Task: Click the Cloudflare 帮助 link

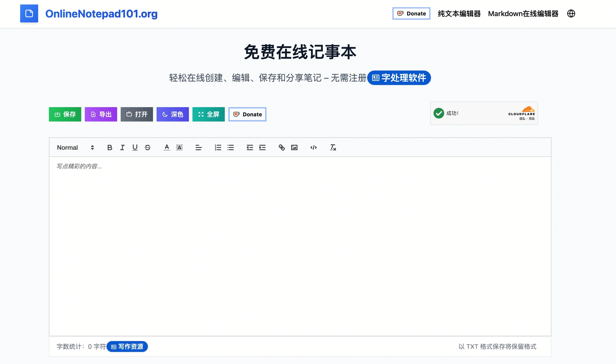Action: pos(532,119)
